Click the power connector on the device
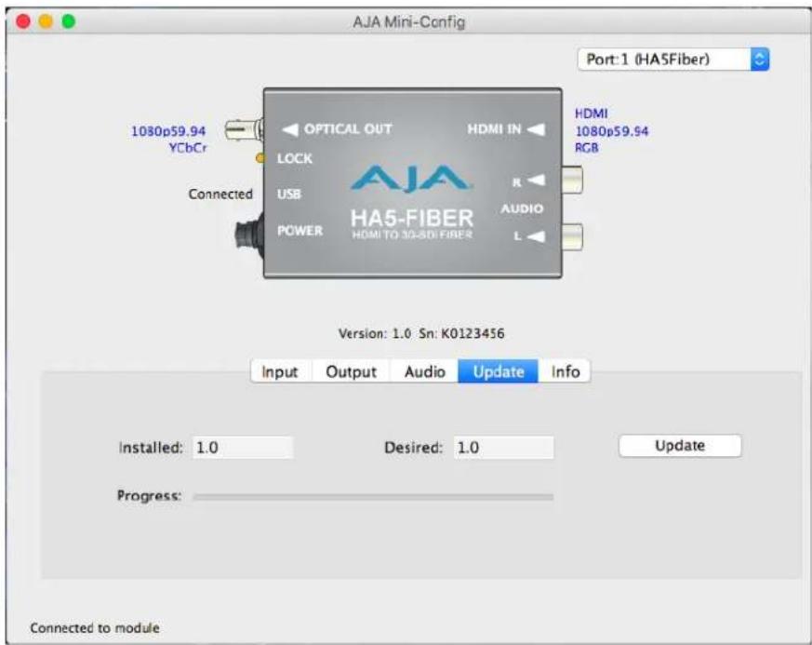Viewport: 812px width, 645px height. pyautogui.click(x=249, y=237)
